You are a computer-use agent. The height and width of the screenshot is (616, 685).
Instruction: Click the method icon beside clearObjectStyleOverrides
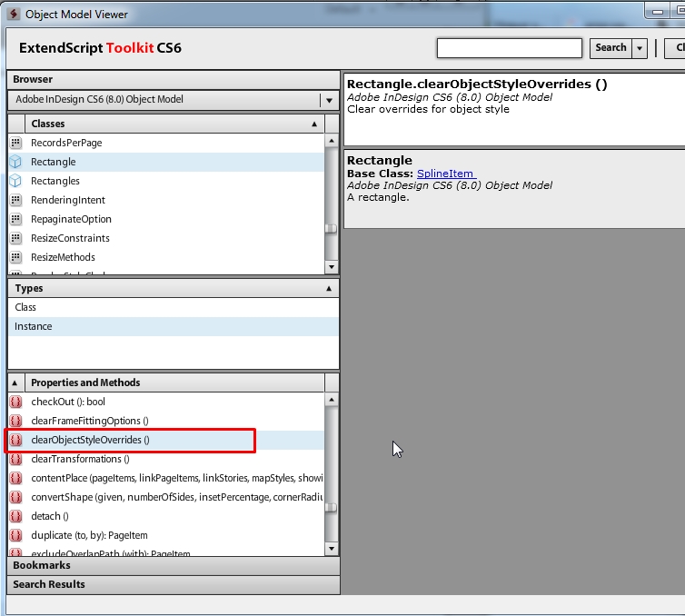click(15, 440)
